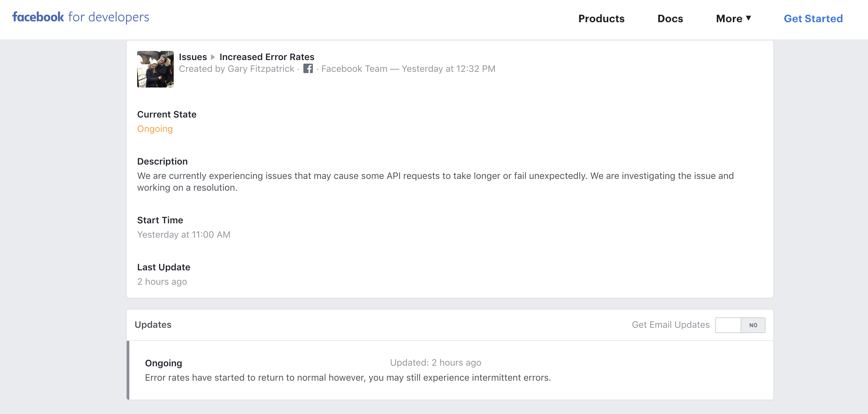Click the facebook for developers logo
Screen dimensions: 868x414
pos(81,17)
